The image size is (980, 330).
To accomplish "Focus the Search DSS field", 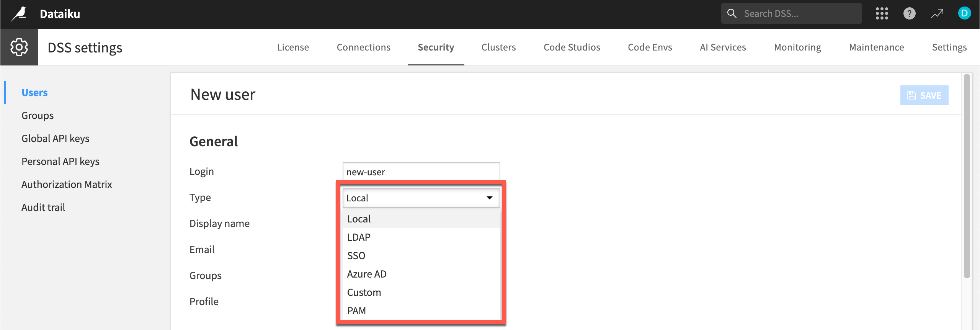I will pyautogui.click(x=791, y=14).
